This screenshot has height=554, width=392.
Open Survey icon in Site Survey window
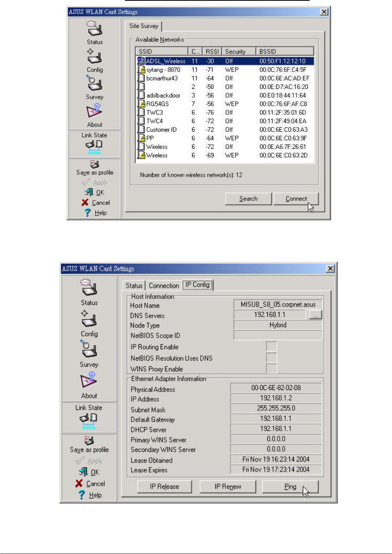click(x=94, y=83)
